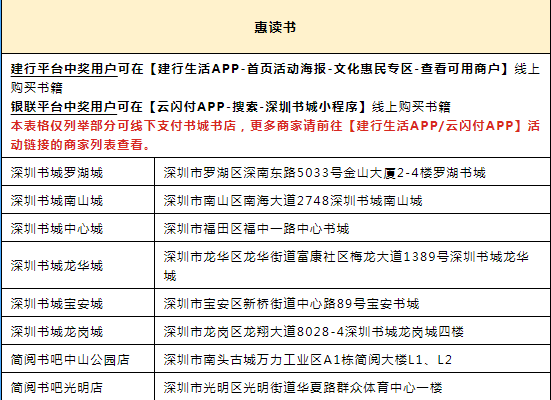Click the 南头古城万力工业区A1栋 address cell
Screen dimensions: 551x400
[352, 359]
